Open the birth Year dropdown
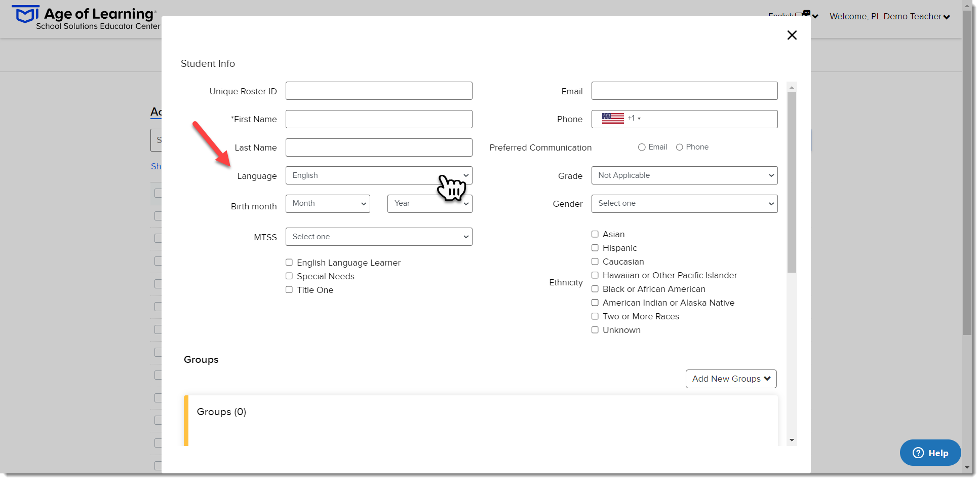980x481 pixels. [x=429, y=204]
